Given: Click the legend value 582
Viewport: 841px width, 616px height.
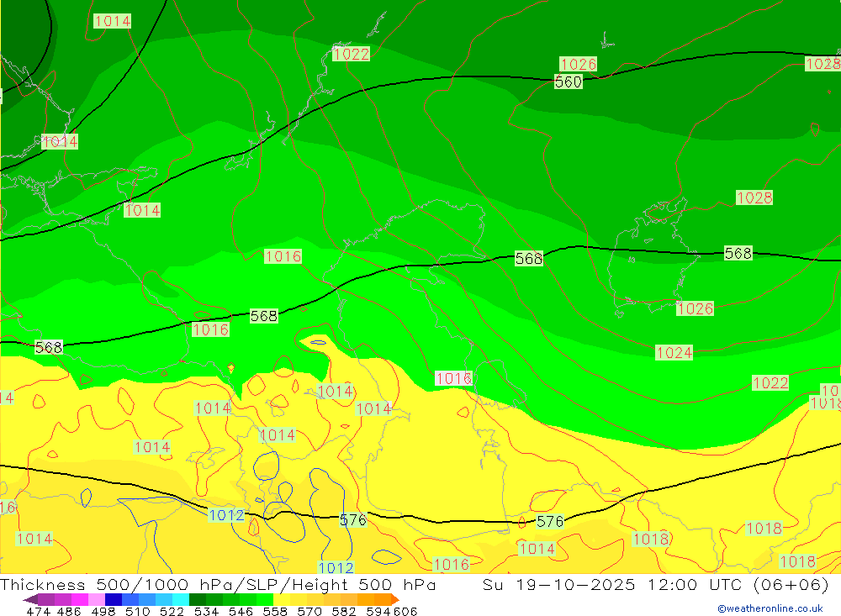Looking at the screenshot, I should click(x=343, y=611).
